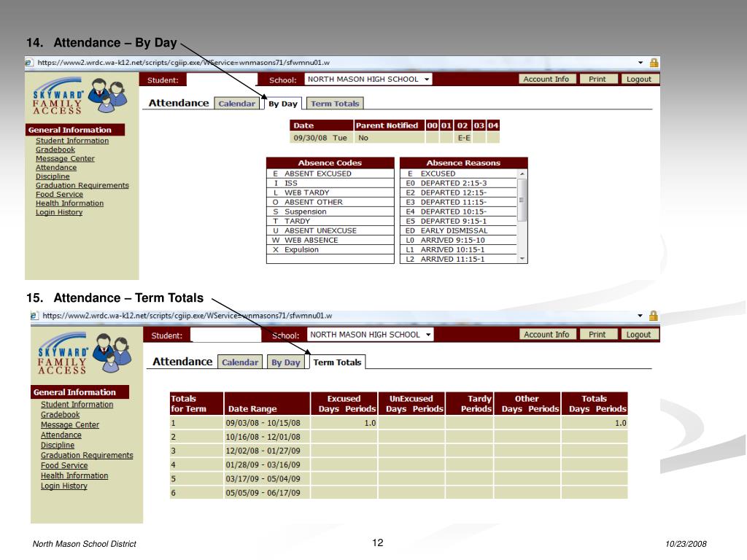Click Absence Reasons list scroll down arrow
Viewport: 747px width, 560px height.
[522, 259]
